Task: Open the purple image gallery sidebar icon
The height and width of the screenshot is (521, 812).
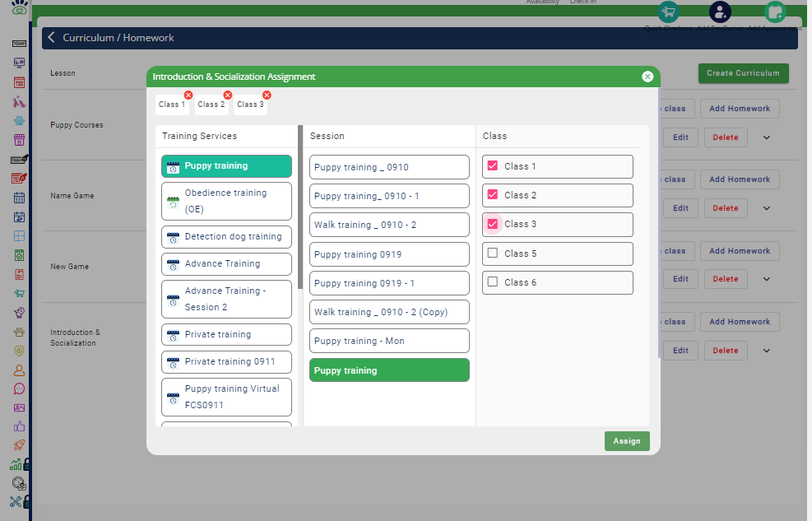Action: point(19,408)
